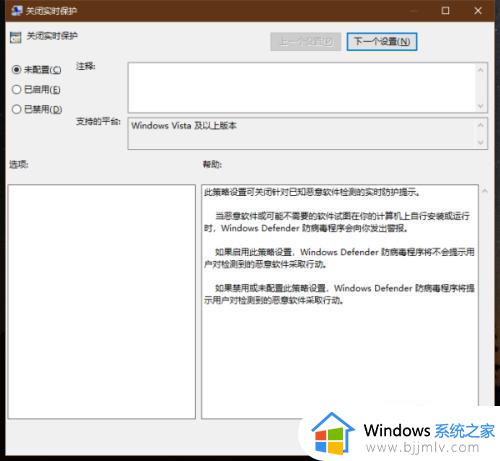The height and width of the screenshot is (461, 500).
Task: Click the greyed 上一个设置(P) button
Action: click(306, 42)
